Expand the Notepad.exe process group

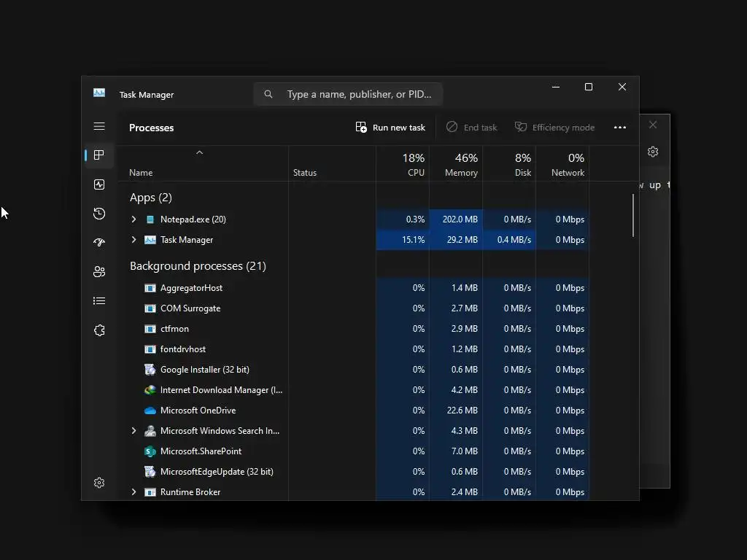[134, 219]
